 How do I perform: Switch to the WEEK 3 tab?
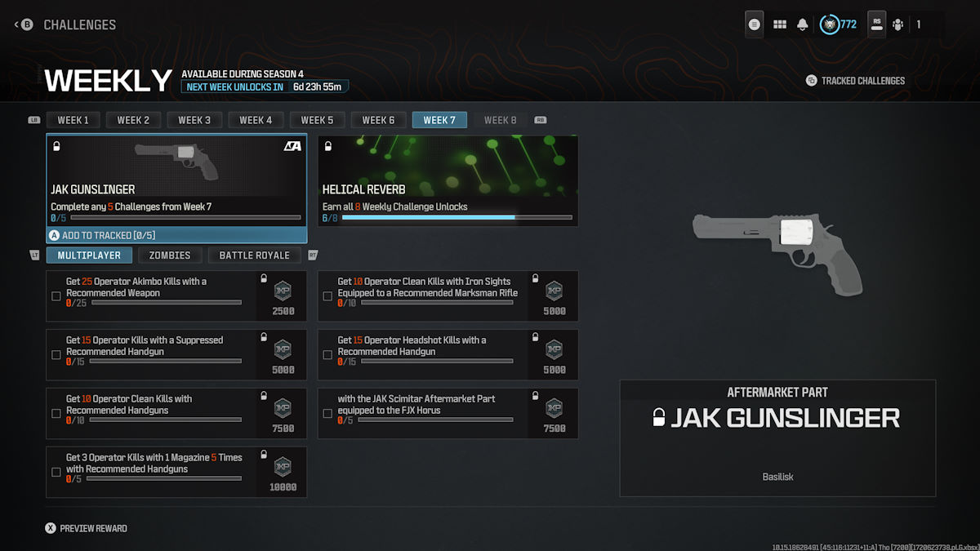tap(194, 119)
